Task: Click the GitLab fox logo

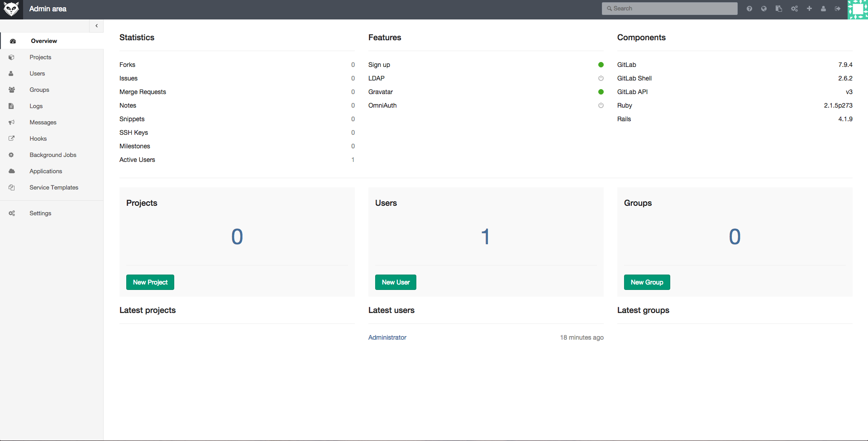Action: click(11, 9)
